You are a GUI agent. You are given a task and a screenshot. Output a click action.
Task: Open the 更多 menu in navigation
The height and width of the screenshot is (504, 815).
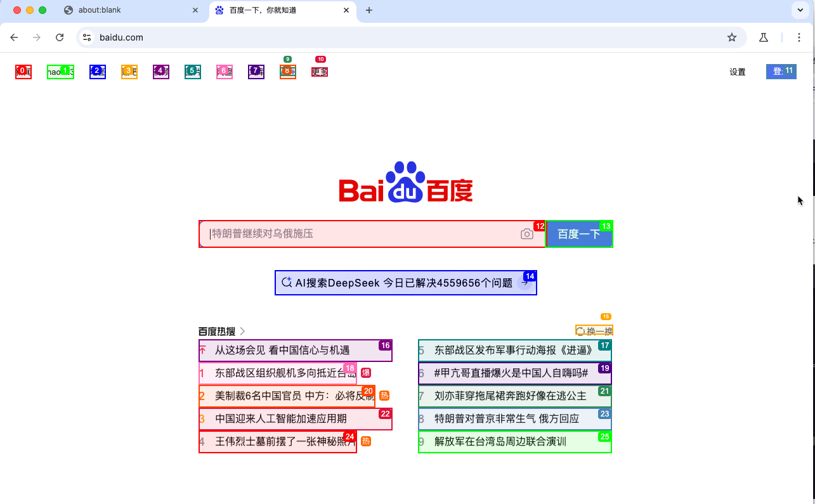(320, 72)
